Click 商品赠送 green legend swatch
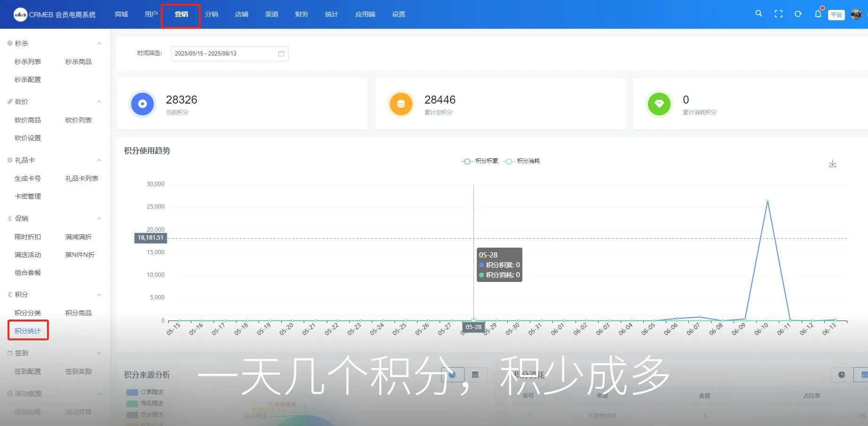The width and height of the screenshot is (868, 426). tap(132, 403)
